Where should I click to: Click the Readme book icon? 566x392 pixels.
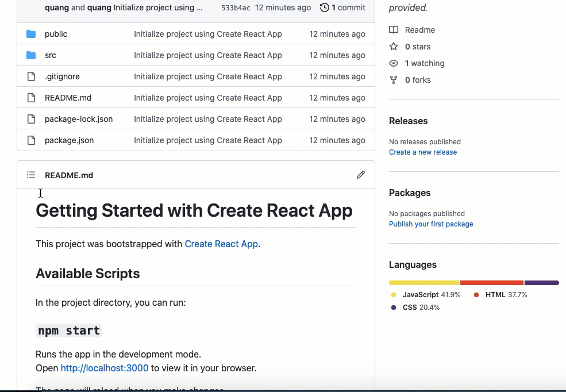(x=394, y=30)
